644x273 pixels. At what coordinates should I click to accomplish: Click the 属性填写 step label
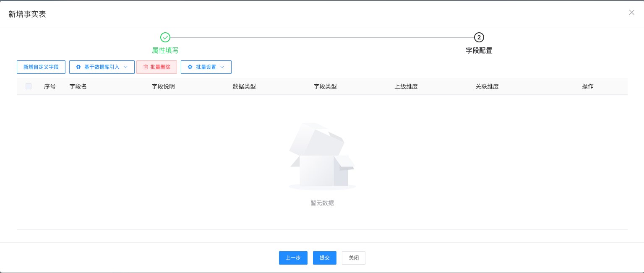click(x=165, y=50)
